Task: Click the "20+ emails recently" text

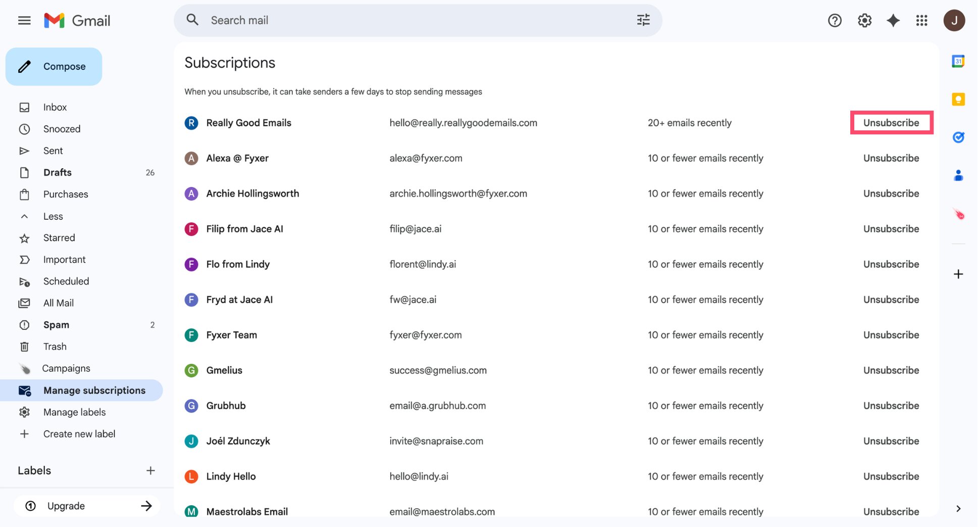Action: pos(689,123)
